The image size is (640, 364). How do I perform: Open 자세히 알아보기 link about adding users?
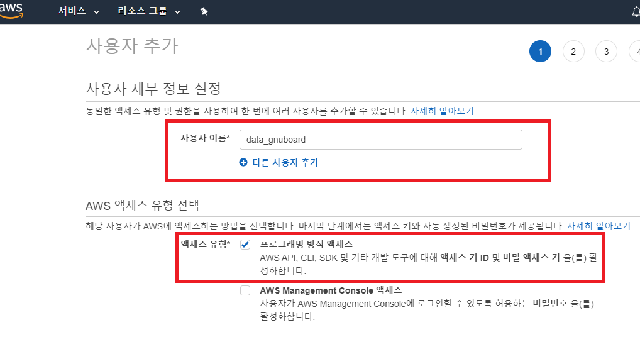pyautogui.click(x=442, y=111)
